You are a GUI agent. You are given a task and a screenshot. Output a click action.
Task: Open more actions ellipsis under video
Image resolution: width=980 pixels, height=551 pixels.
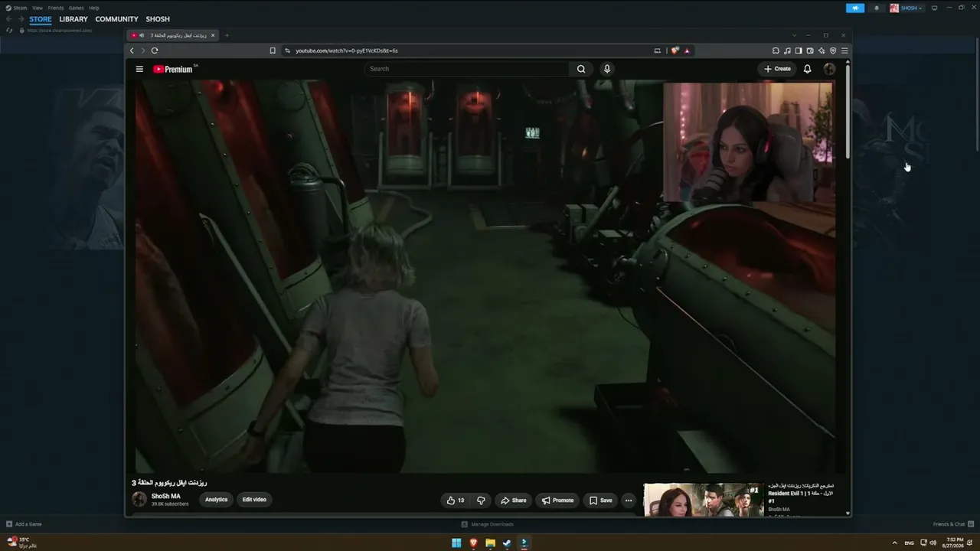629,500
